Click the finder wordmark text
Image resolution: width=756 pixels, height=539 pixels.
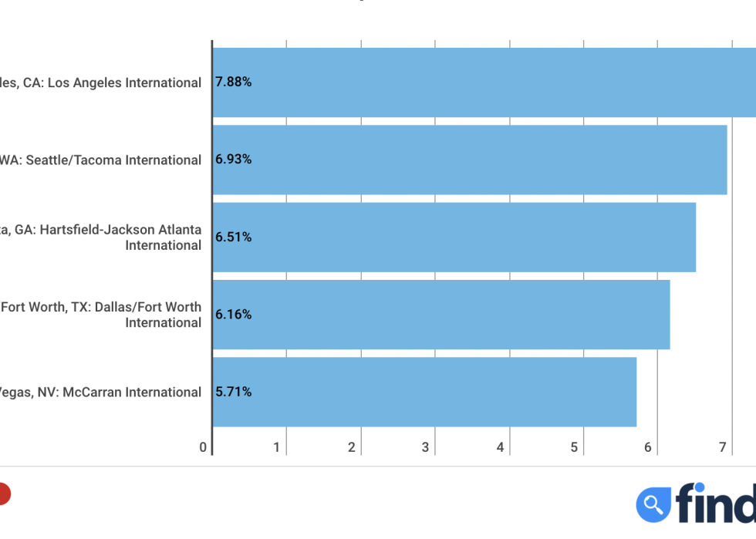point(716,503)
